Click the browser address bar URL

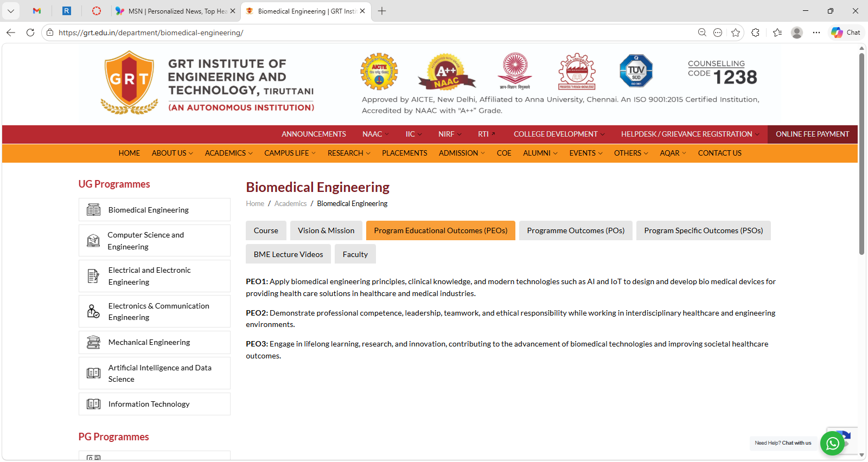click(151, 33)
